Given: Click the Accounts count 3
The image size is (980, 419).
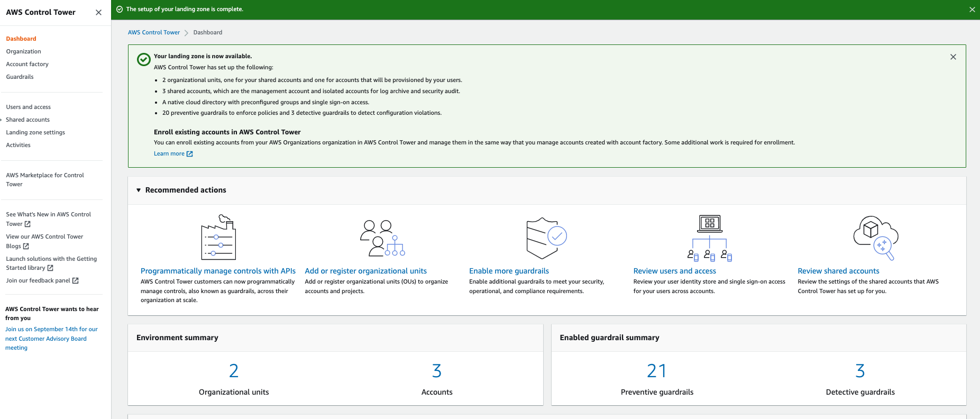Looking at the screenshot, I should point(437,371).
